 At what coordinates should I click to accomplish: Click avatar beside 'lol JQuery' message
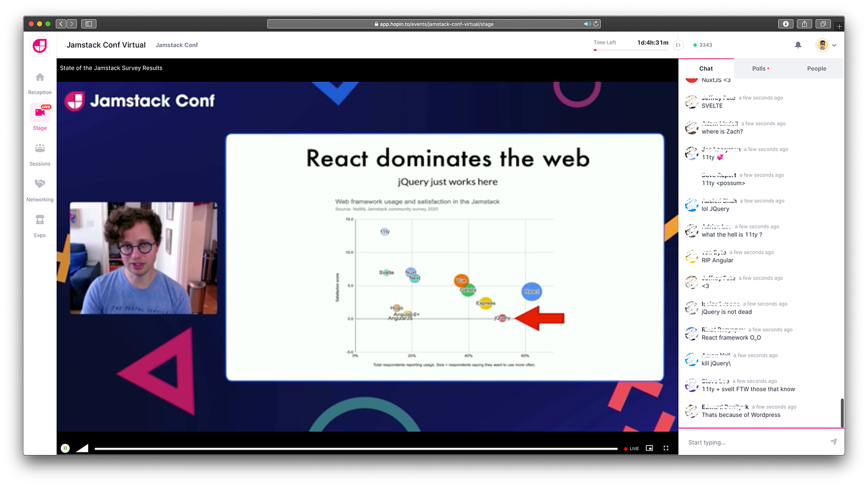(692, 205)
